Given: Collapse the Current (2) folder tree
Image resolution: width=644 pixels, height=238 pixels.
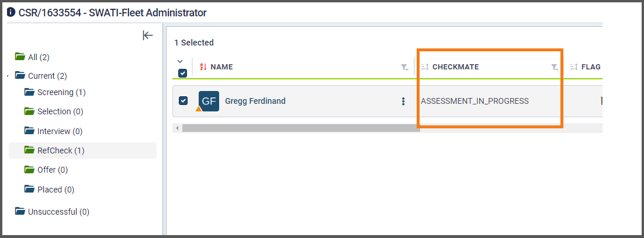Looking at the screenshot, I should 9,76.
